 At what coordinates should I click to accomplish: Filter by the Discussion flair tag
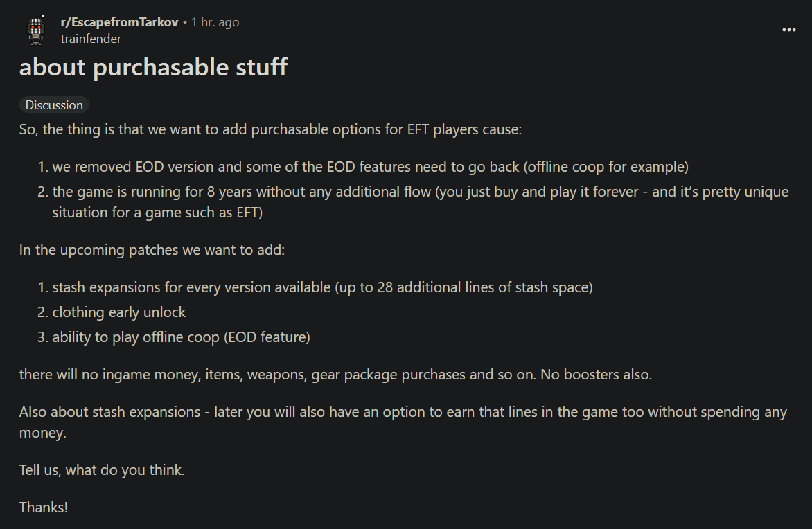coord(54,105)
